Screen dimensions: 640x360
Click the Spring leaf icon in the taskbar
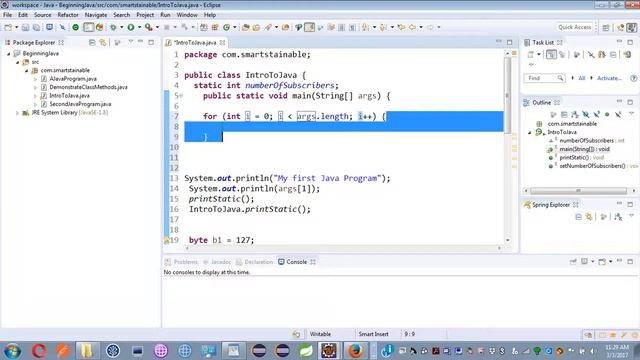[x=305, y=351]
